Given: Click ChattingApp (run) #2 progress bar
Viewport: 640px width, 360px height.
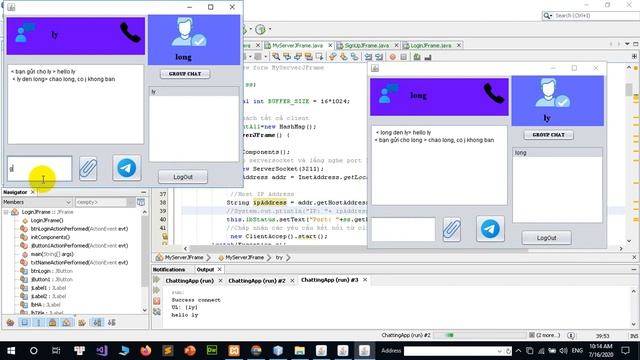Looking at the screenshot, I should coord(480,335).
